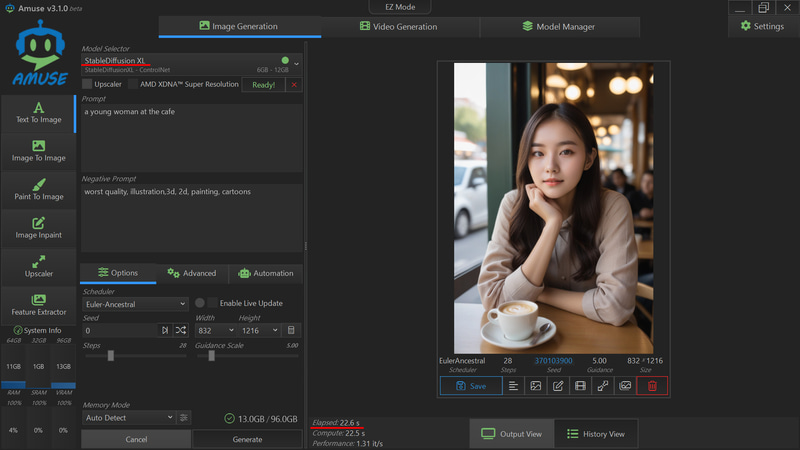Screen dimensions: 800x450
Task: Open memory mode settings sliders icon
Action: [184, 418]
